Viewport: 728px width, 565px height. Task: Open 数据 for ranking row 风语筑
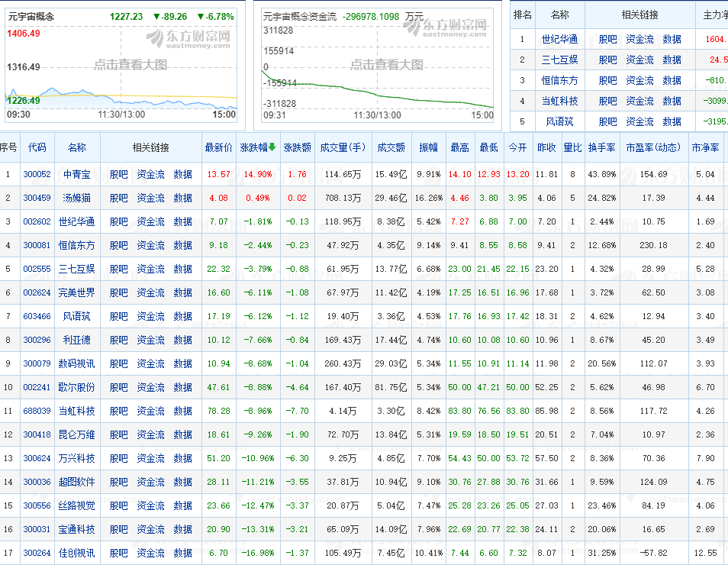click(x=672, y=121)
